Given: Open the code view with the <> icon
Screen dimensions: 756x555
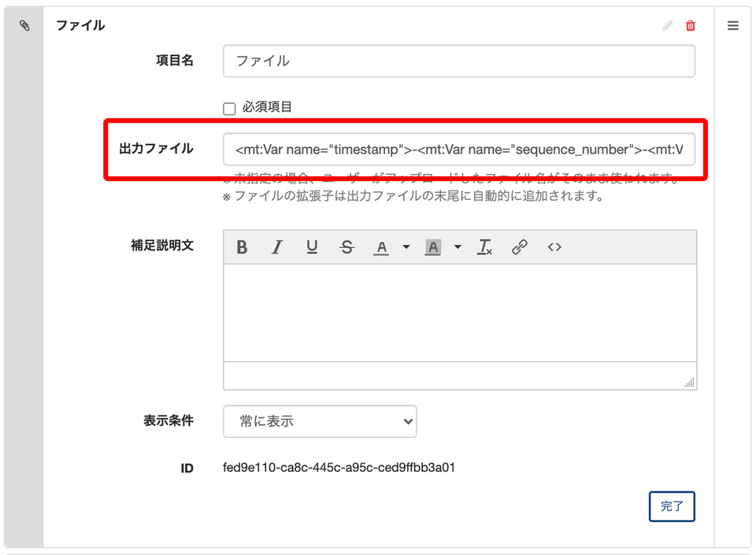Looking at the screenshot, I should click(554, 246).
